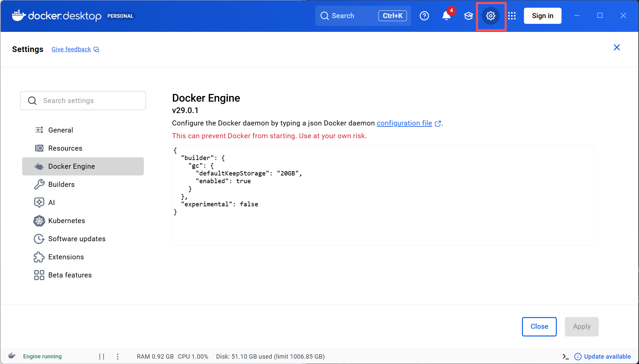Click the Docker Engine heading
Viewport: 639px width, 364px height.
(x=206, y=98)
